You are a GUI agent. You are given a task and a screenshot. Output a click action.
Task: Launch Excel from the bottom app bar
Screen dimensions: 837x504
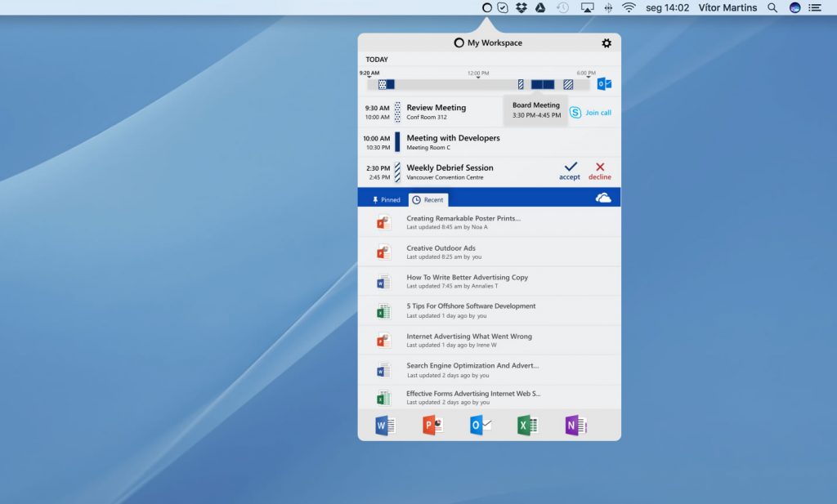pos(527,426)
